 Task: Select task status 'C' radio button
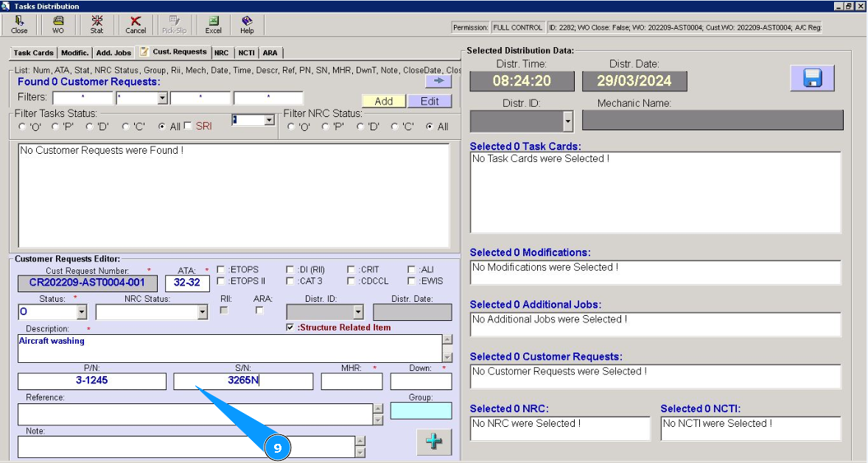126,127
